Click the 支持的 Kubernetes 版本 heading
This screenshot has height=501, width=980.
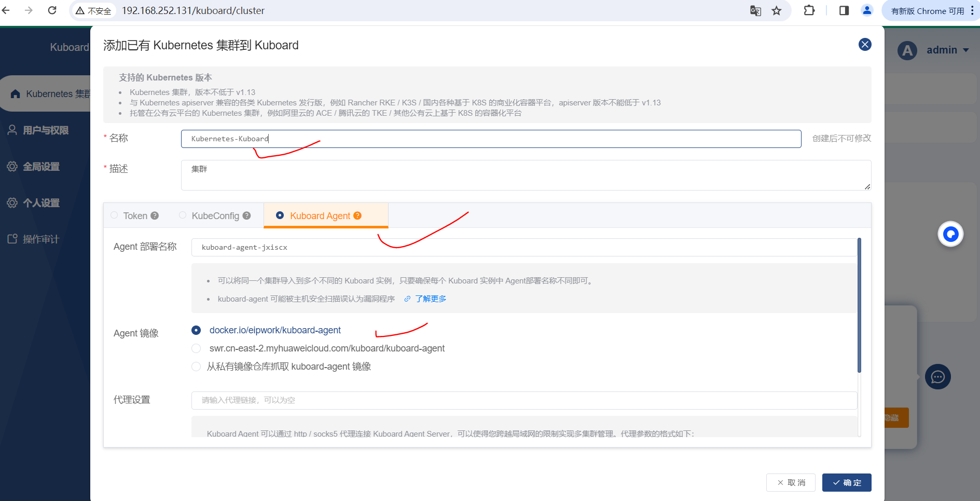165,77
